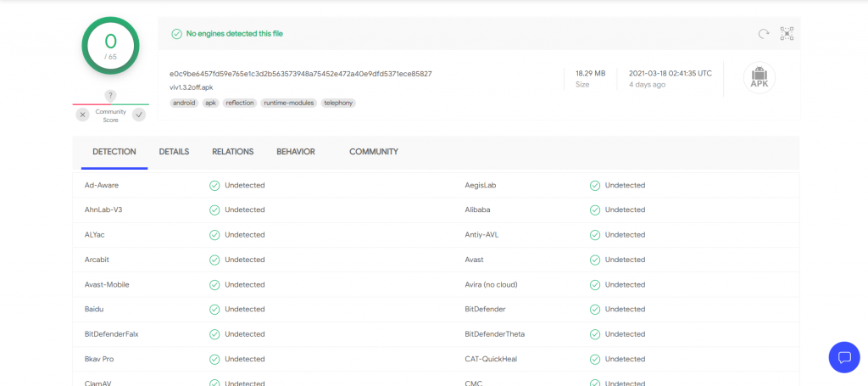Click the Antiy-AVL engine name

tap(481, 235)
